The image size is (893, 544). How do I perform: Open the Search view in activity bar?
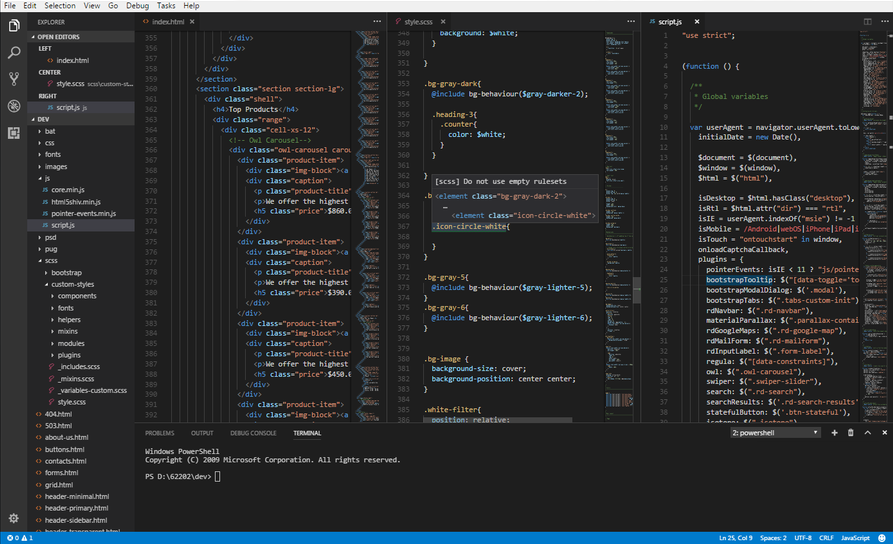click(14, 53)
